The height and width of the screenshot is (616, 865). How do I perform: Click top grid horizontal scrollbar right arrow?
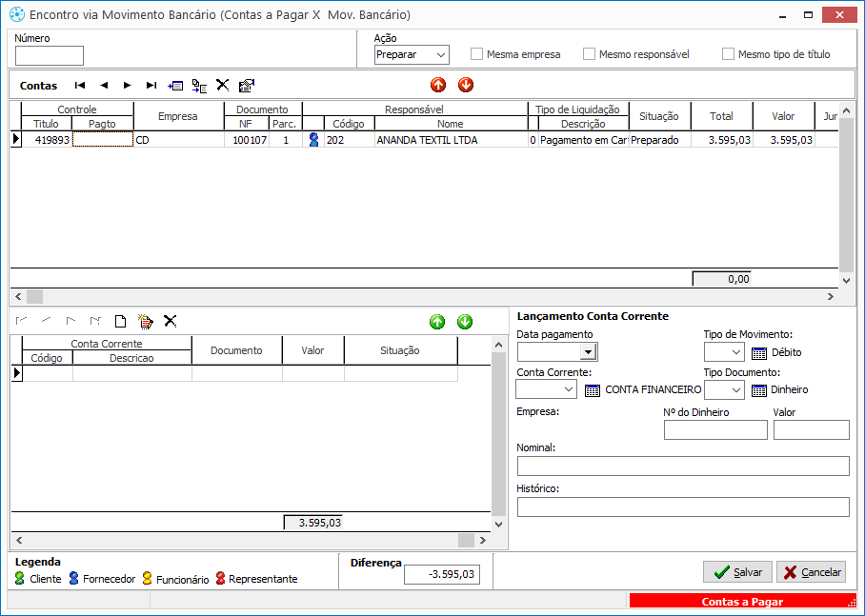pyautogui.click(x=831, y=297)
